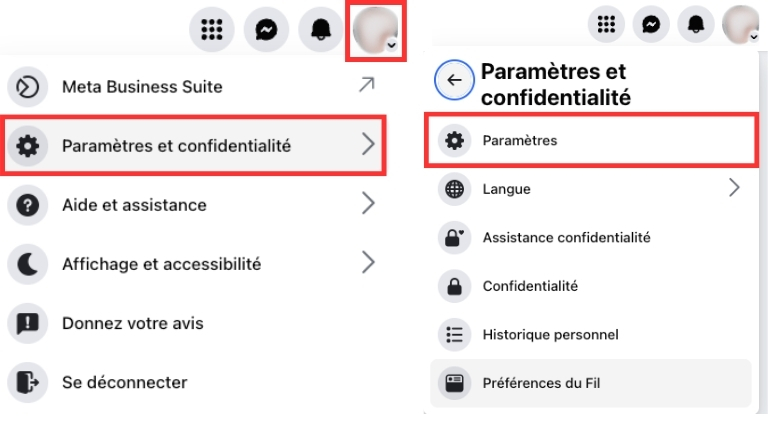The width and height of the screenshot is (768, 432).
Task: Open the left panel's apps grid menu icon
Action: click(211, 30)
